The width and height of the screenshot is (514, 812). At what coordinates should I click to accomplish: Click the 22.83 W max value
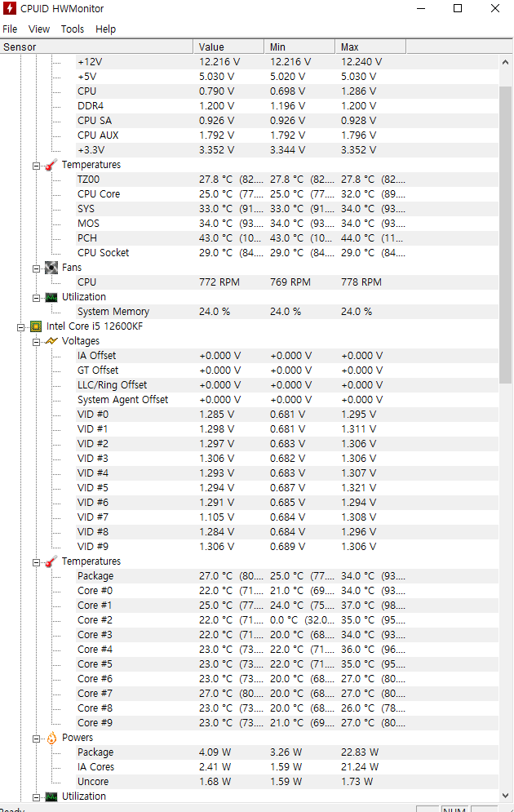point(360,752)
